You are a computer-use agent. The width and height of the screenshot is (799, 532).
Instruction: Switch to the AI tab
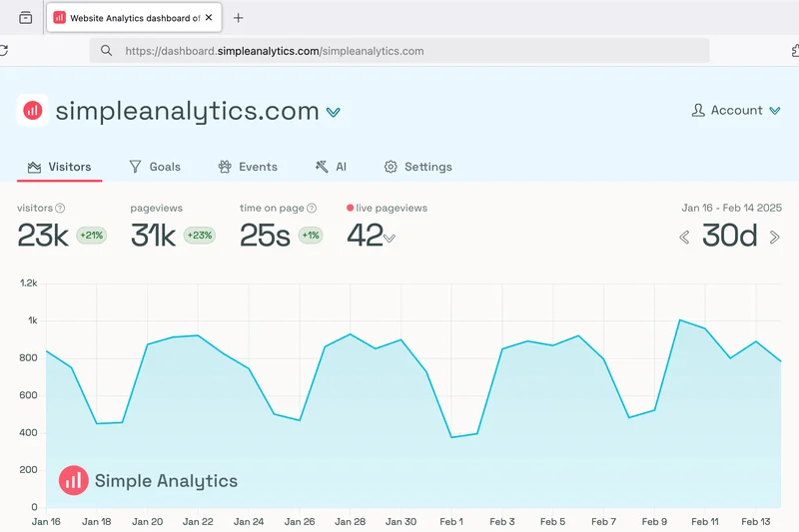tap(331, 167)
